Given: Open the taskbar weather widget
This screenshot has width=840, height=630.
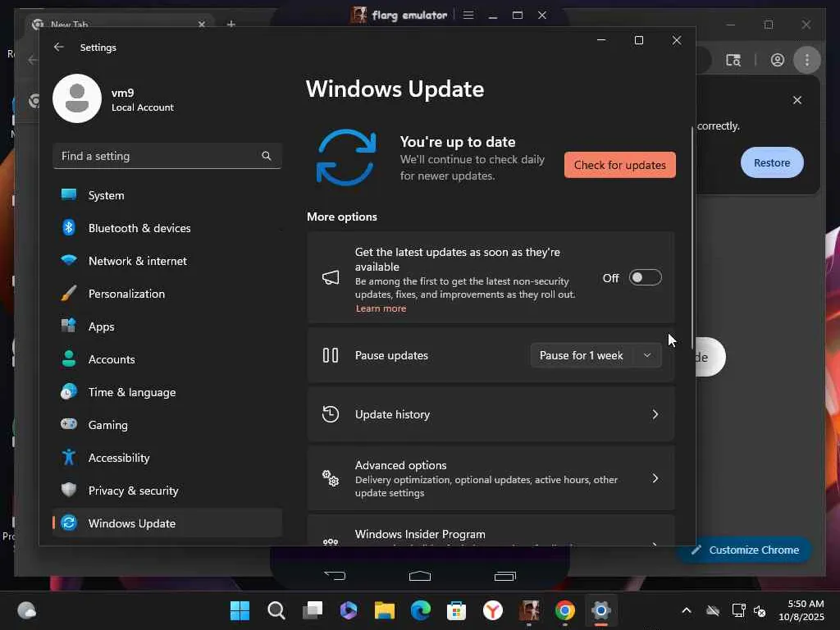Looking at the screenshot, I should (x=26, y=610).
